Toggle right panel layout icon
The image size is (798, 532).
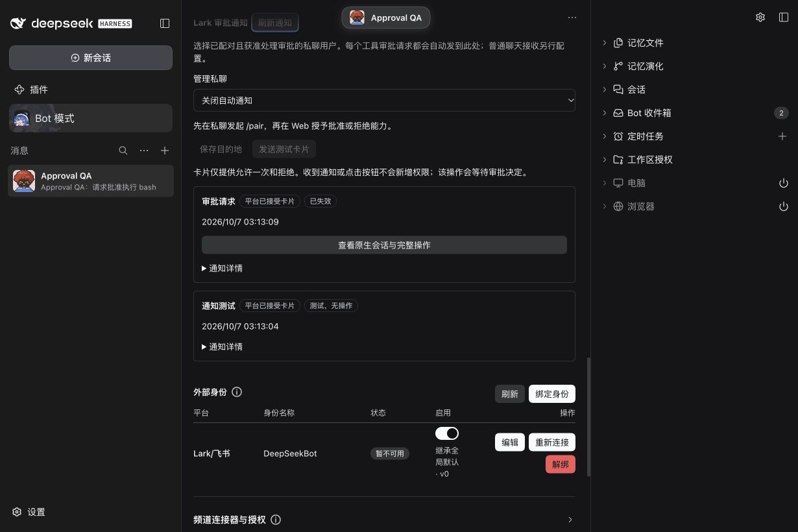[x=784, y=18]
